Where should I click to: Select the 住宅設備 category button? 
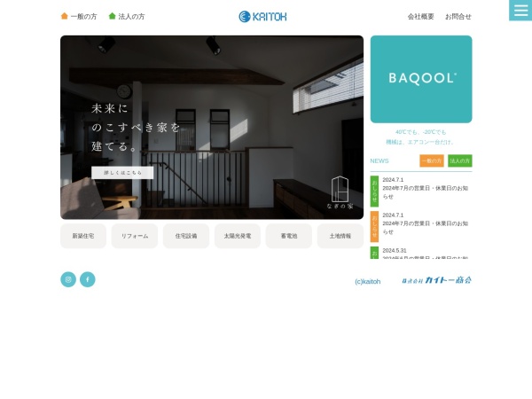pos(186,236)
